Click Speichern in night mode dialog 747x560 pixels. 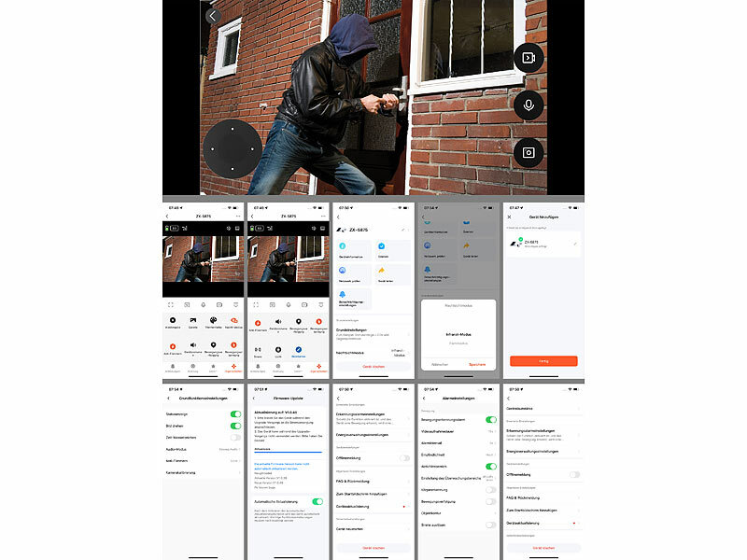(477, 364)
